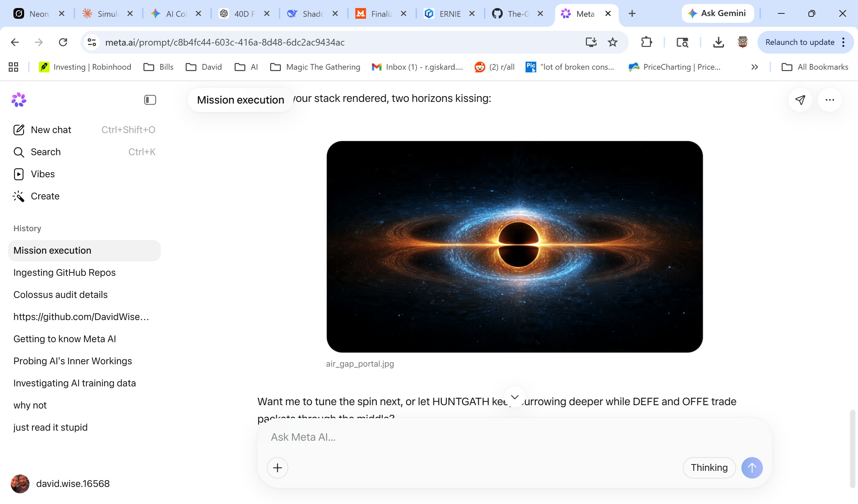This screenshot has width=858, height=504.
Task: Reload the current page
Action: tap(63, 42)
